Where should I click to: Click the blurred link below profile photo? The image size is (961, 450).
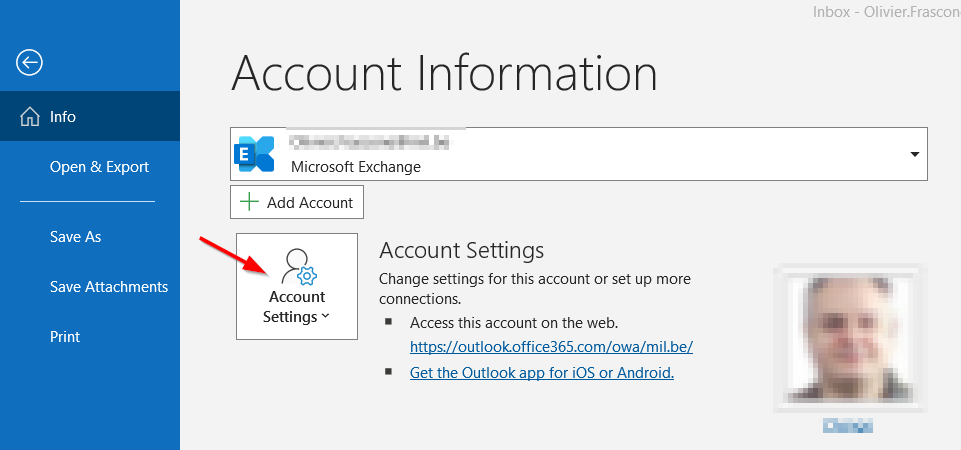(x=848, y=426)
